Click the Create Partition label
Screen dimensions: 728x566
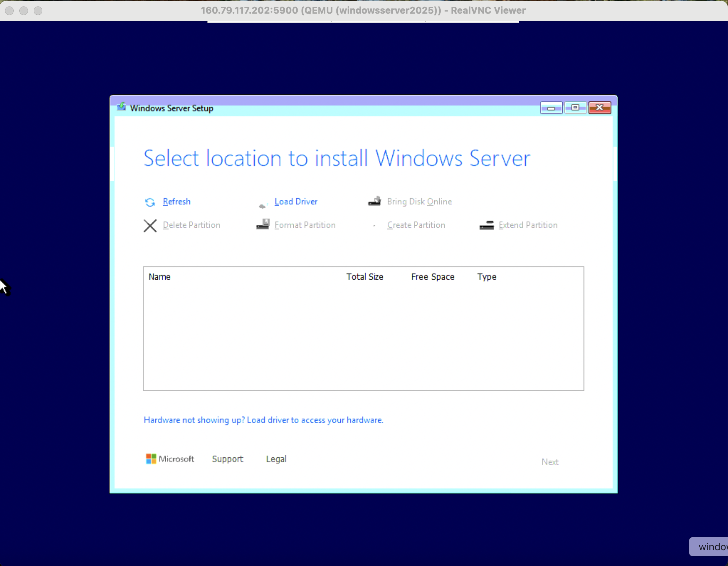(416, 225)
